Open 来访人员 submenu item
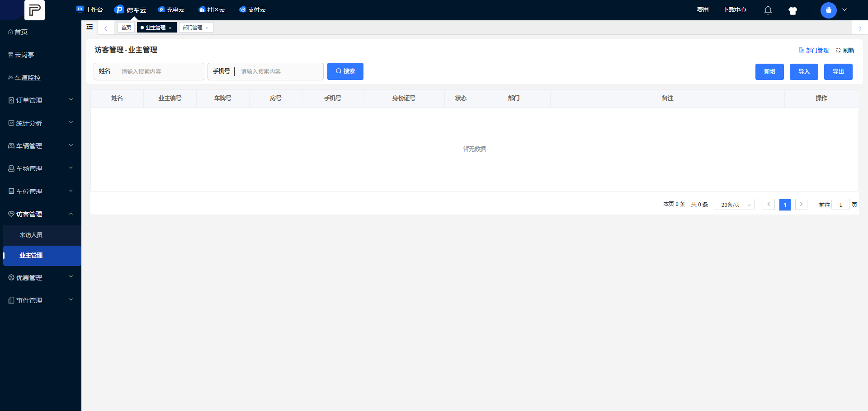The image size is (868, 411). click(x=42, y=235)
